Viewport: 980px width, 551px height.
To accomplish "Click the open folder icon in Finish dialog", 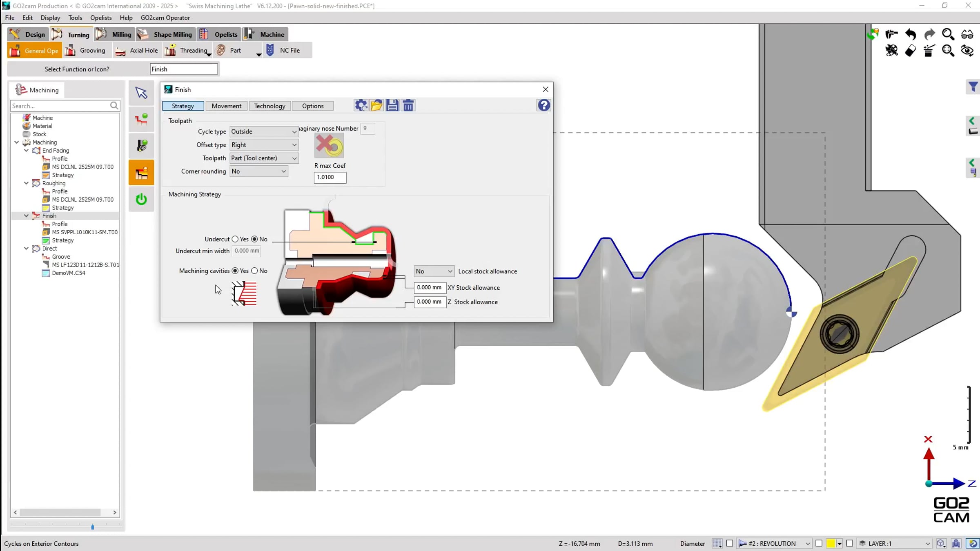I will pos(376,105).
